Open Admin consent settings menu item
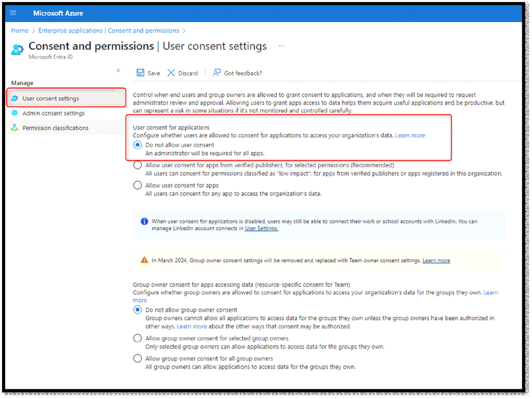The width and height of the screenshot is (532, 399). 54,113
